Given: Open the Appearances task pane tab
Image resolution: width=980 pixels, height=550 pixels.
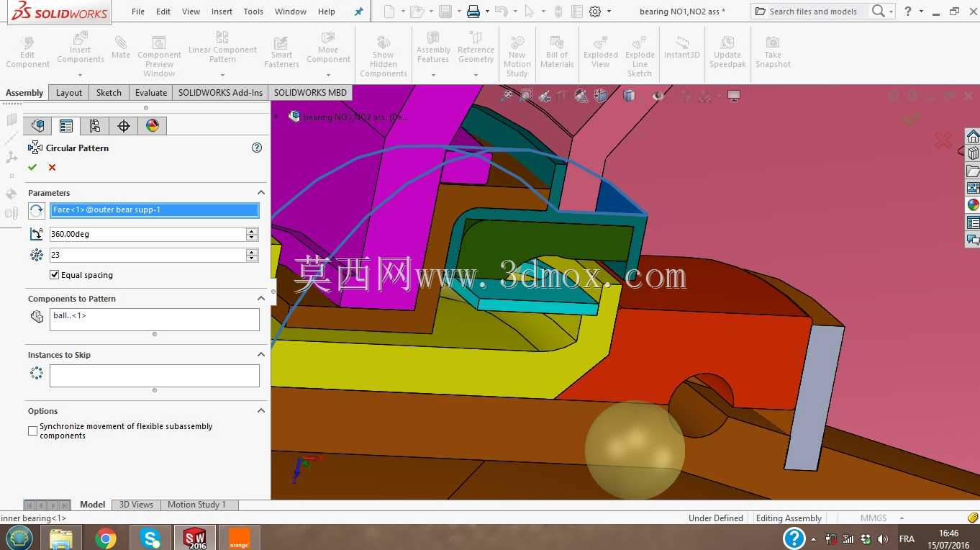Looking at the screenshot, I should click(x=973, y=204).
